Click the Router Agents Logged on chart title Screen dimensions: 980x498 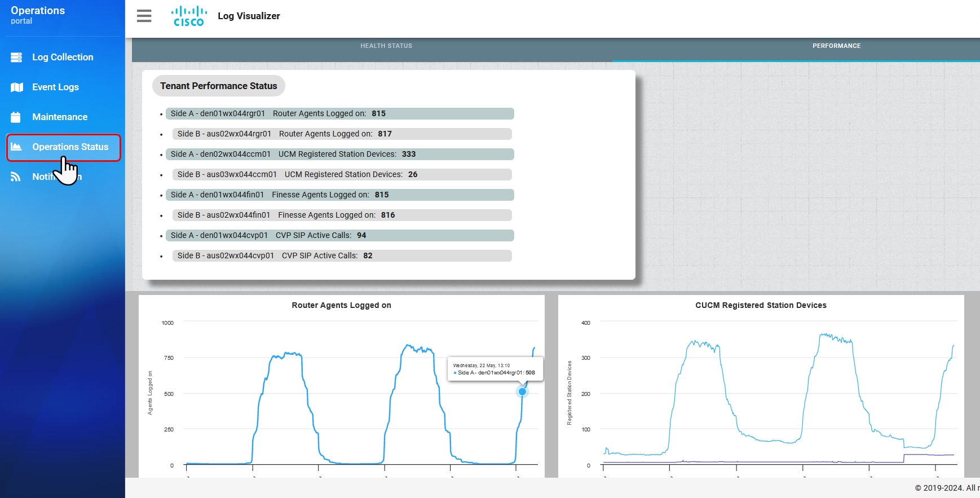click(x=341, y=305)
